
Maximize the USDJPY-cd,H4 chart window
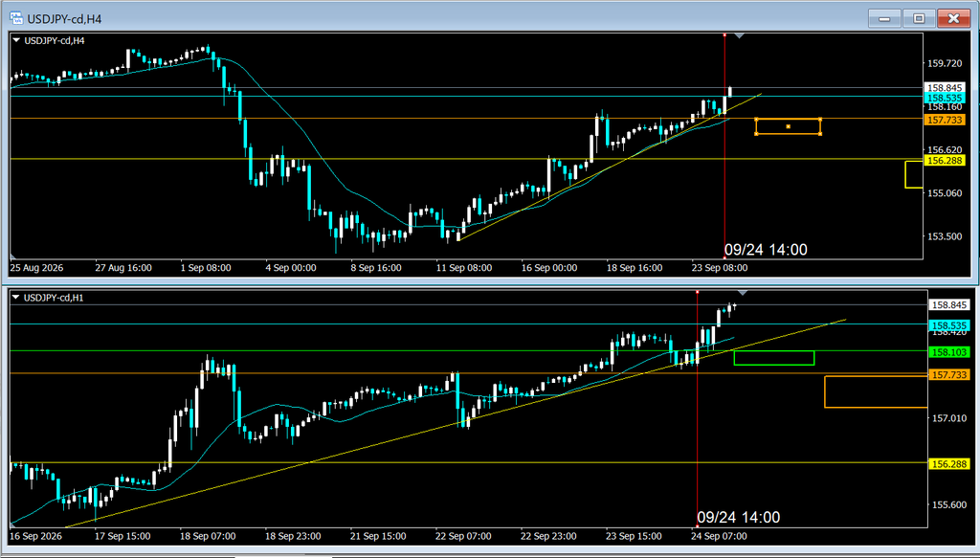[x=919, y=19]
